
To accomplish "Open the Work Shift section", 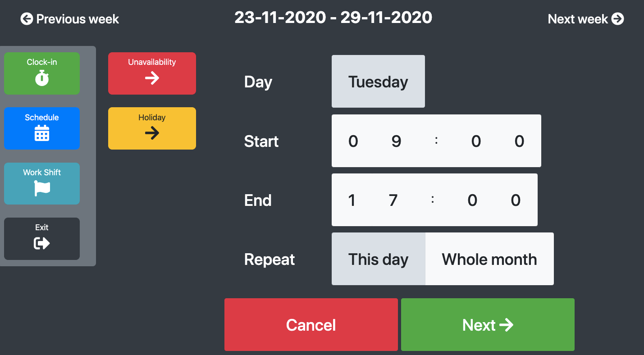I will coord(42,184).
